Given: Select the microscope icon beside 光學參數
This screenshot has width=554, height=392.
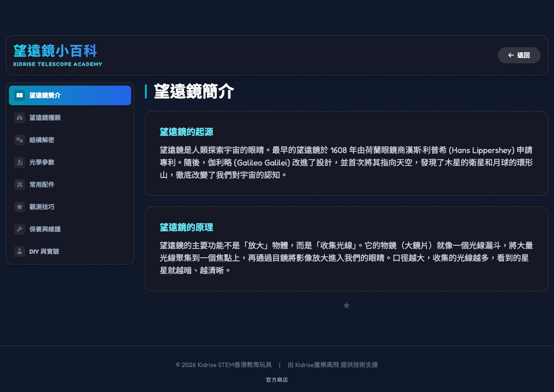Looking at the screenshot, I should click(20, 162).
